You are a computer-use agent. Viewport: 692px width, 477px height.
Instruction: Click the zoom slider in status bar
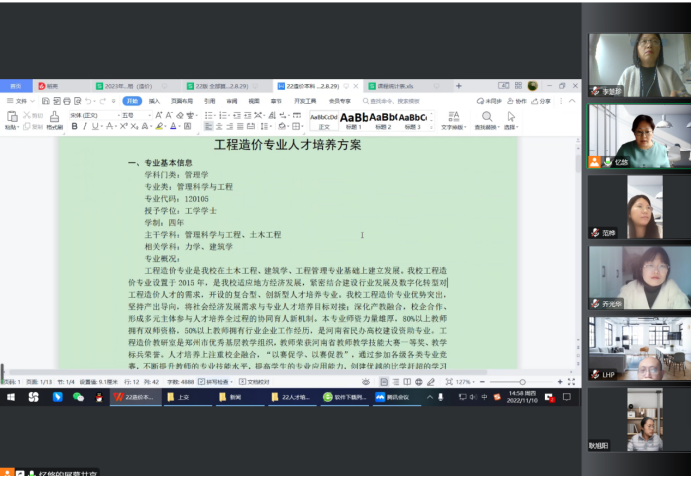(521, 382)
